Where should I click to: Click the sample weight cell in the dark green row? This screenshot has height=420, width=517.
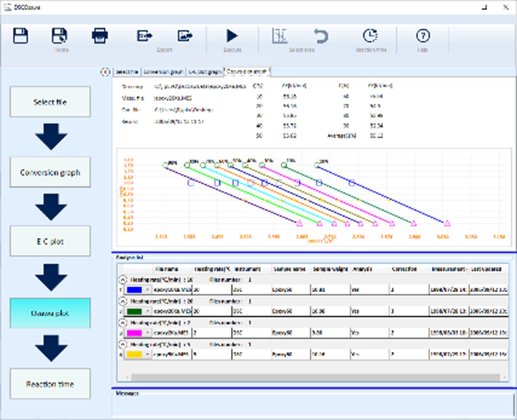point(331,311)
